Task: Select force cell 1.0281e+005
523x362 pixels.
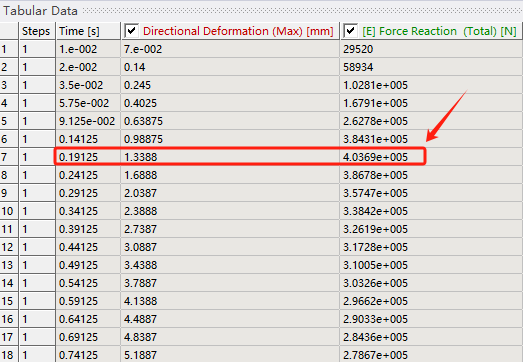Action: click(x=432, y=85)
